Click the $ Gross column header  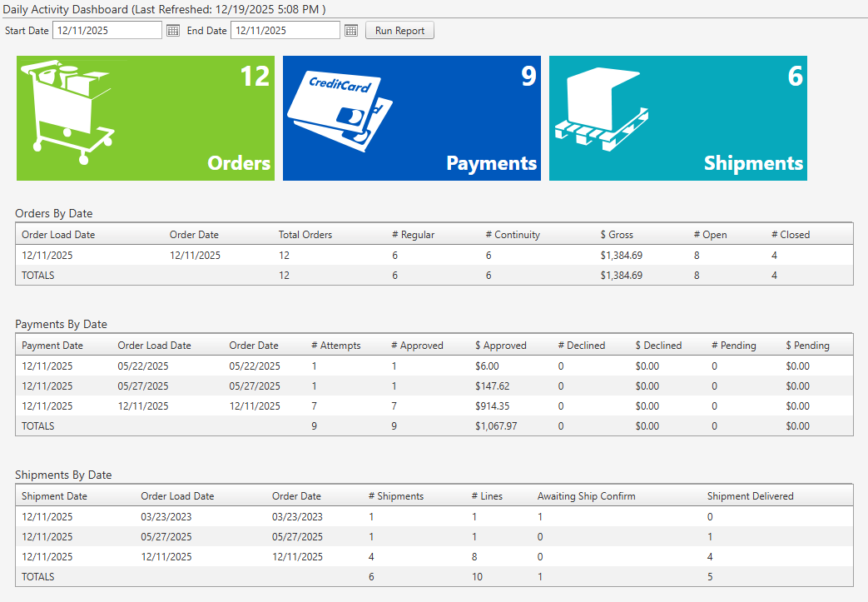(617, 235)
